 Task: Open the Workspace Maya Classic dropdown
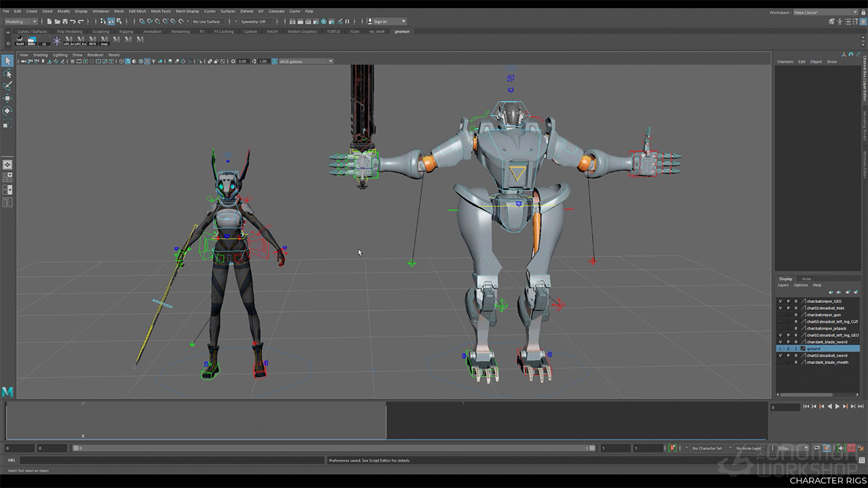pos(825,12)
